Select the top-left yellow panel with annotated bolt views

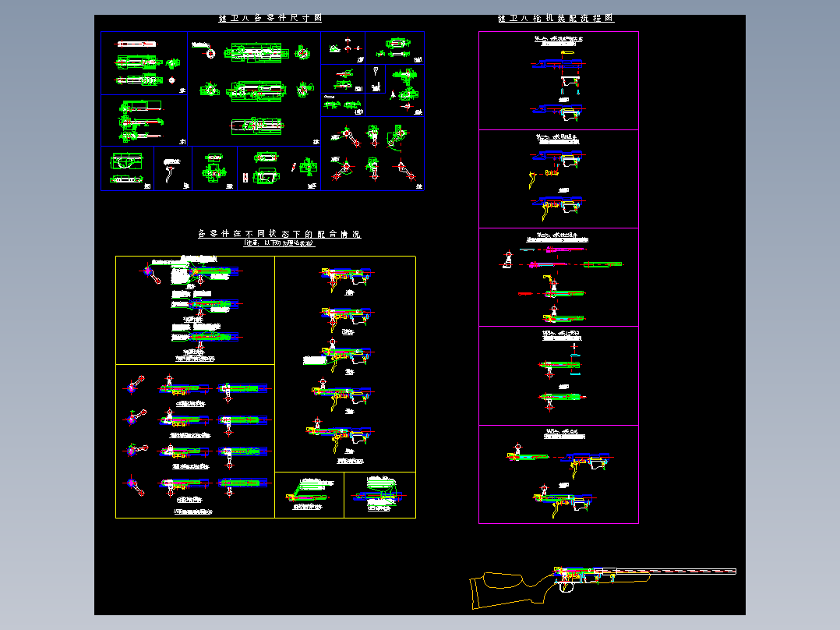point(195,310)
